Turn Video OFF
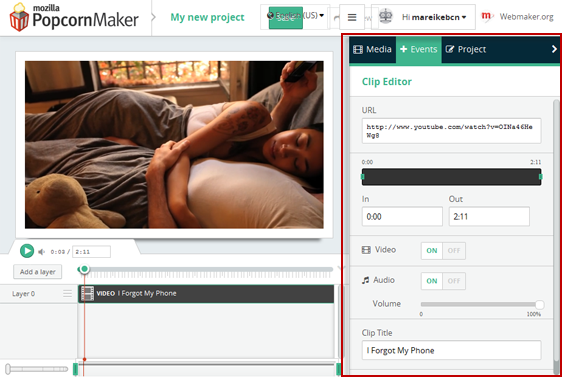The image size is (562, 377). [x=454, y=251]
